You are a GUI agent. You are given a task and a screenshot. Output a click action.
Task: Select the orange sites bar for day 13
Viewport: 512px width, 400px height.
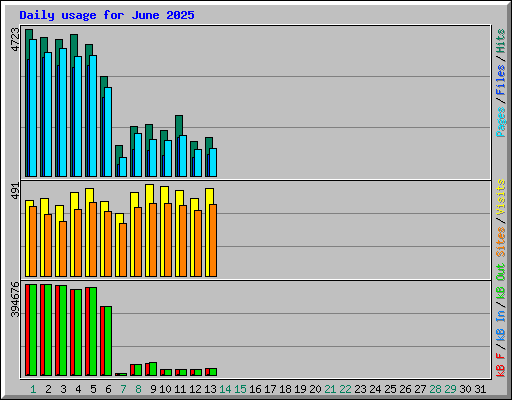pos(213,240)
